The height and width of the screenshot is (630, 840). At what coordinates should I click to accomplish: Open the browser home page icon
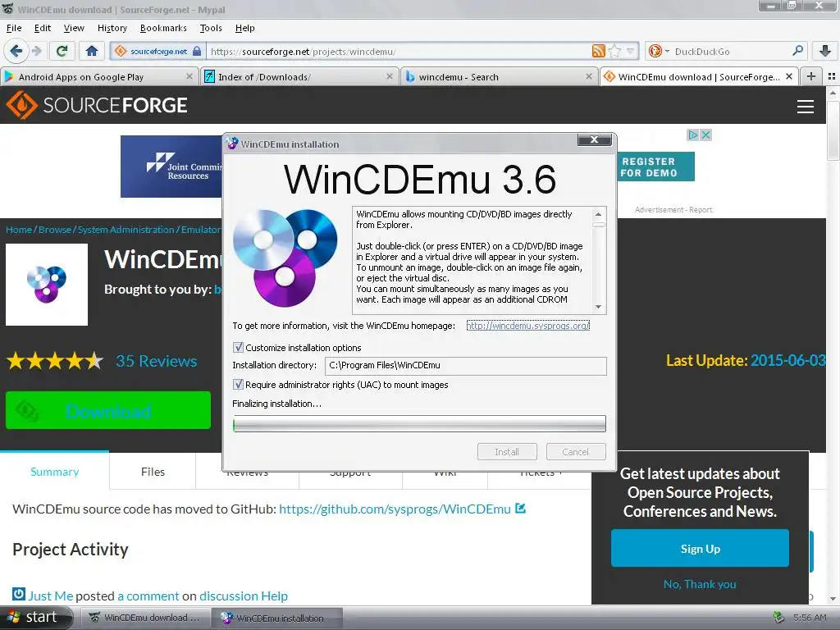pos(92,51)
